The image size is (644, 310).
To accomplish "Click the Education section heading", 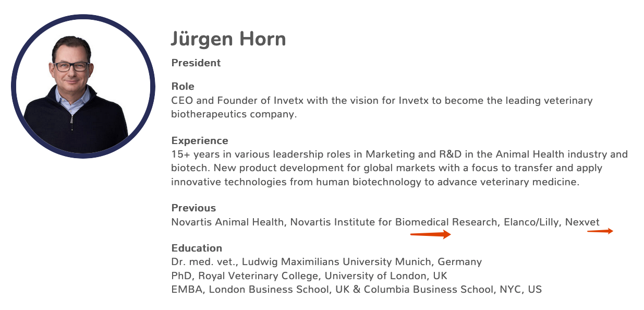I will pos(197,248).
